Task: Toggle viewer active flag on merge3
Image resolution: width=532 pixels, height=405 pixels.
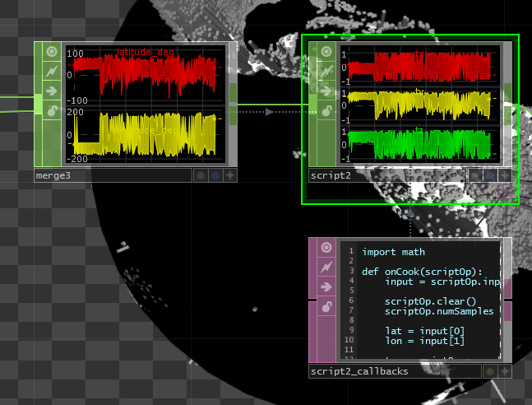Action: tap(52, 52)
